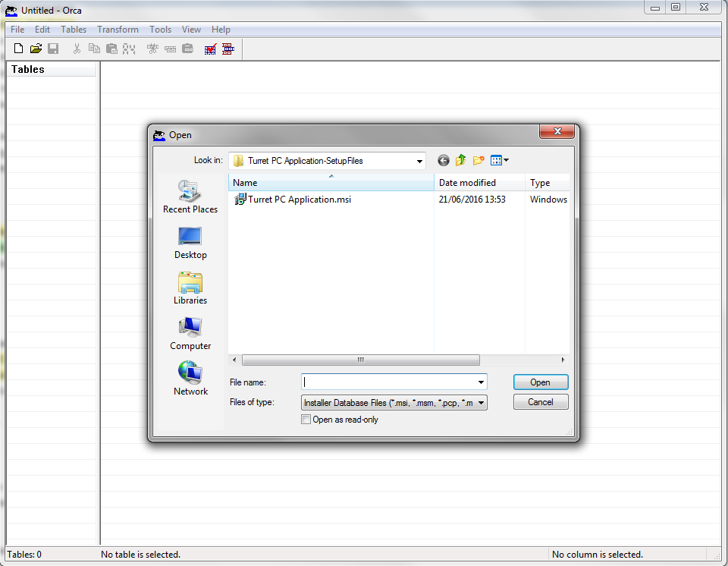Click the Validate checkmark toolbar icon
This screenshot has width=728, height=566.
[210, 49]
